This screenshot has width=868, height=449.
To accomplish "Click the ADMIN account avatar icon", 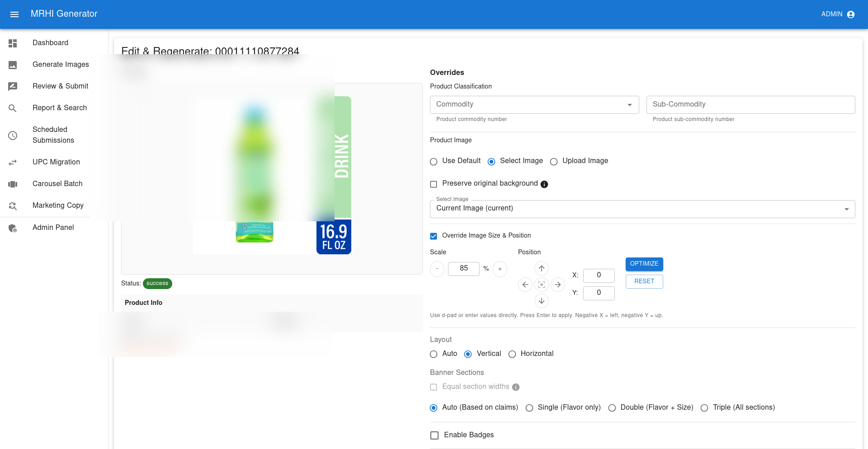I will point(851,14).
